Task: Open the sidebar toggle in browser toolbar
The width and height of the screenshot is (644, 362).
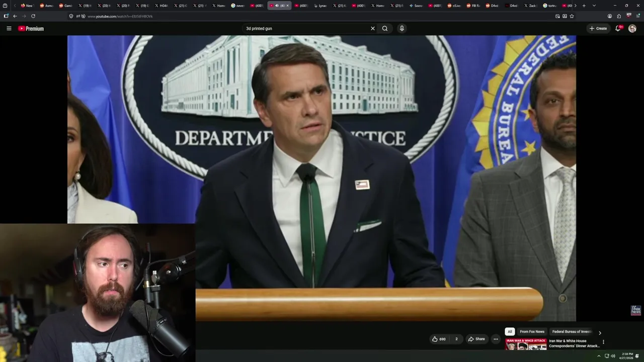Action: (6, 16)
